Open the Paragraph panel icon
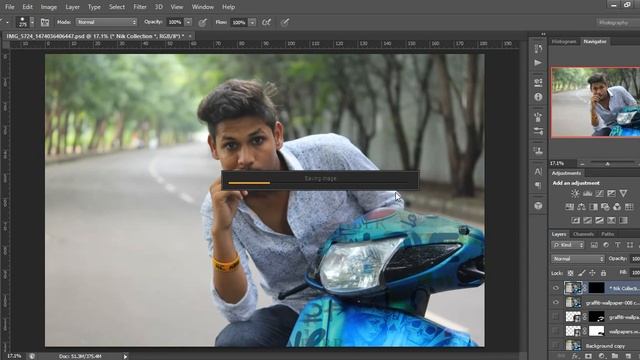640x360 pixels. (x=538, y=186)
